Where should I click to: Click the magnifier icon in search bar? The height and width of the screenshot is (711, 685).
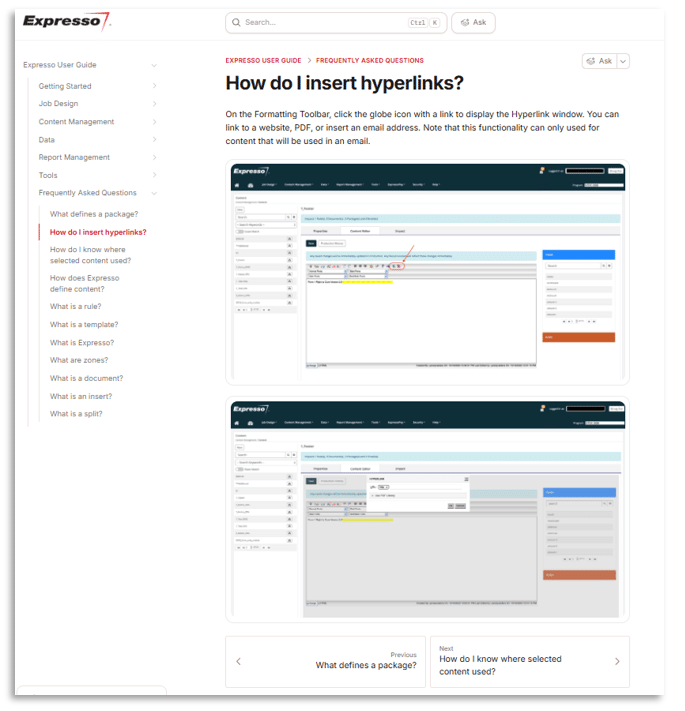236,22
